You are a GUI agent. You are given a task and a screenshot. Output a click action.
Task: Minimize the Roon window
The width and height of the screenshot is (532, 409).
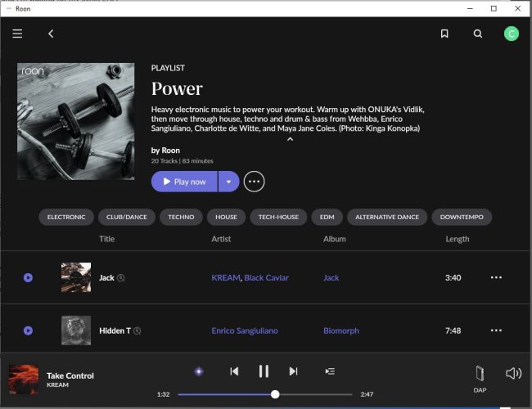[470, 8]
